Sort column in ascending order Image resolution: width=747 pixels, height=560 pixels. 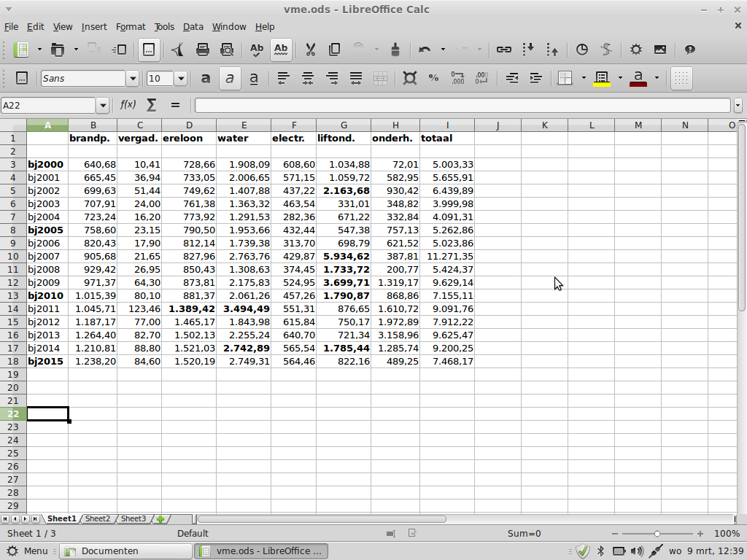pyautogui.click(x=528, y=50)
